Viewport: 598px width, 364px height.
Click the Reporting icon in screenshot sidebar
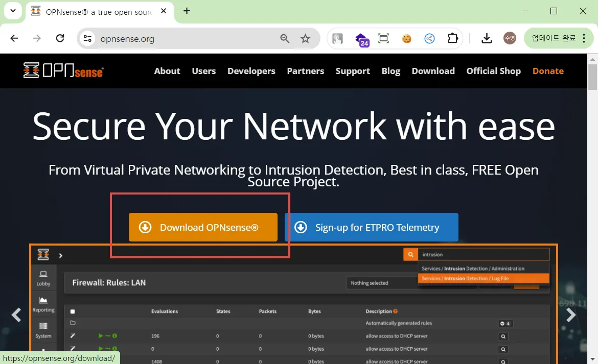point(43,305)
